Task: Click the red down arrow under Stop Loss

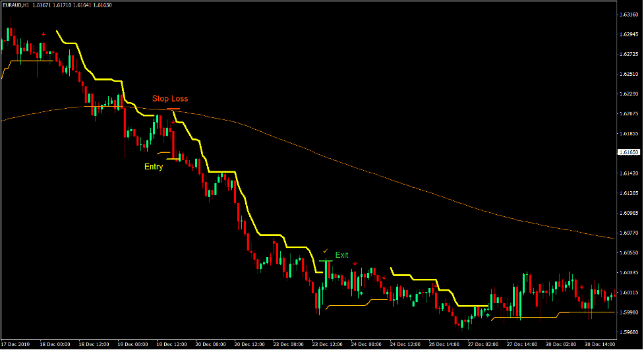Action: tap(173, 121)
